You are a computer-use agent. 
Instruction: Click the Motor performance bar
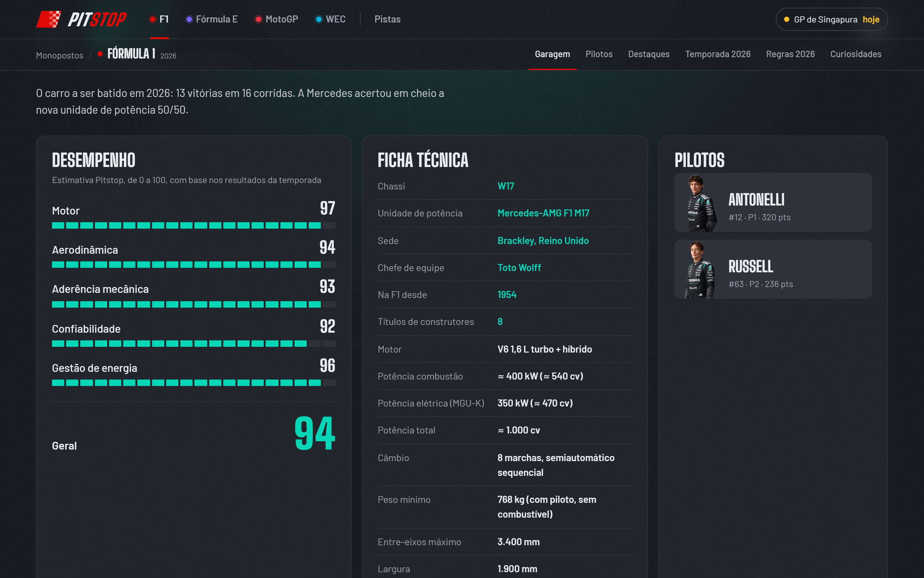point(193,225)
